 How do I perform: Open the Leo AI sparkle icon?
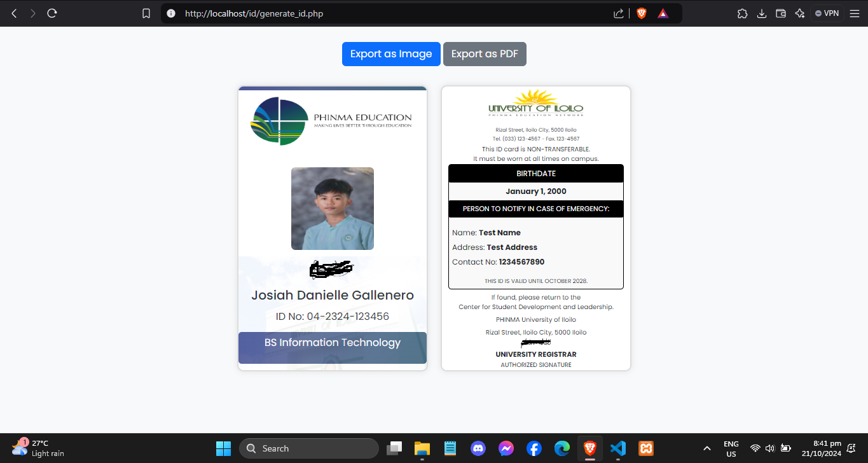800,13
